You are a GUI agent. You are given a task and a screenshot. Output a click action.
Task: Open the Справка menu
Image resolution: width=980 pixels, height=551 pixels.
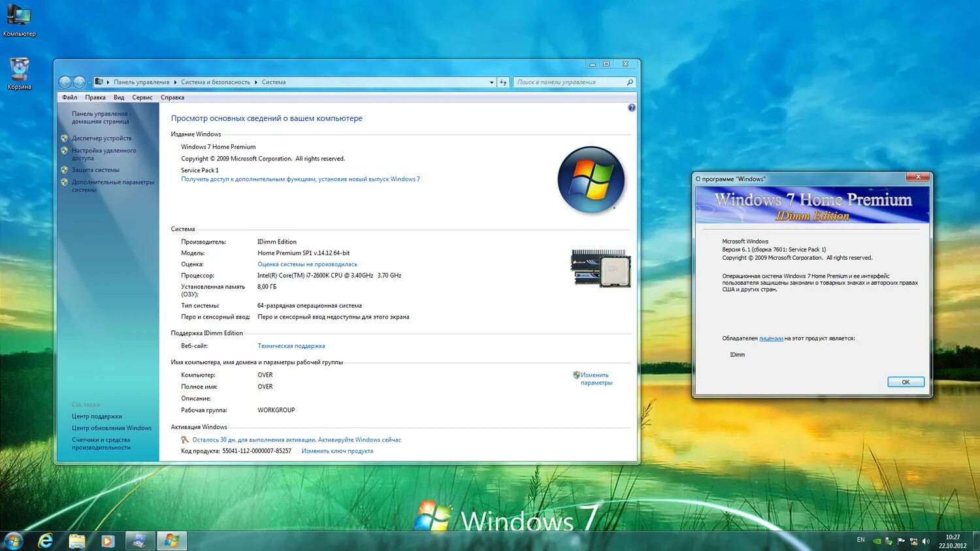(x=172, y=97)
